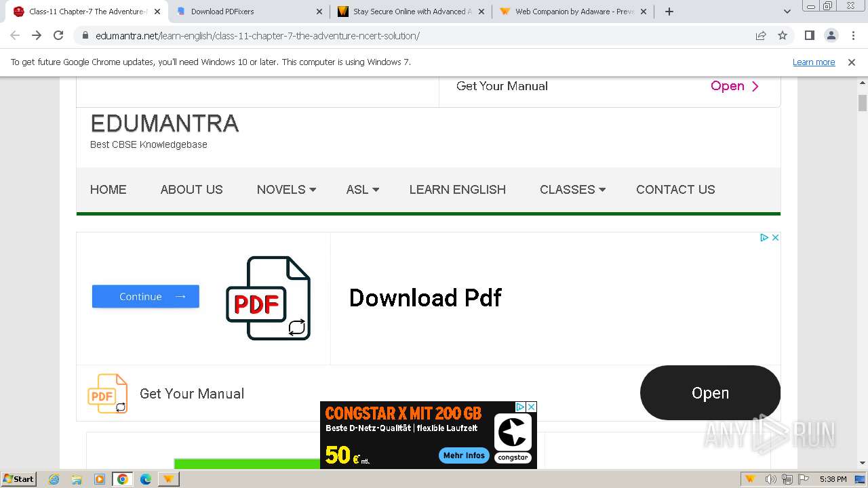The image size is (868, 488).
Task: Close the Web Companion by Adaware tab
Action: (x=644, y=12)
